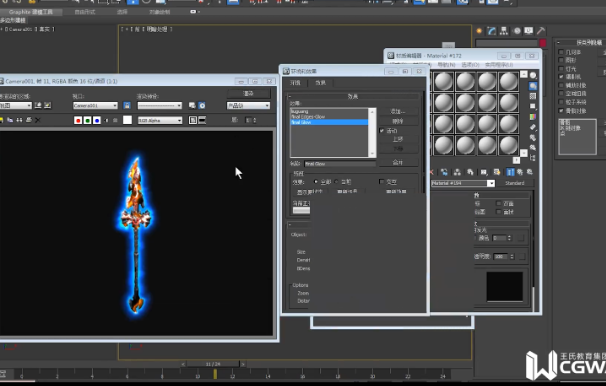This screenshot has width=606, height=386.
Task: Check the 交互 Interactive checkbox
Action: [x=381, y=182]
